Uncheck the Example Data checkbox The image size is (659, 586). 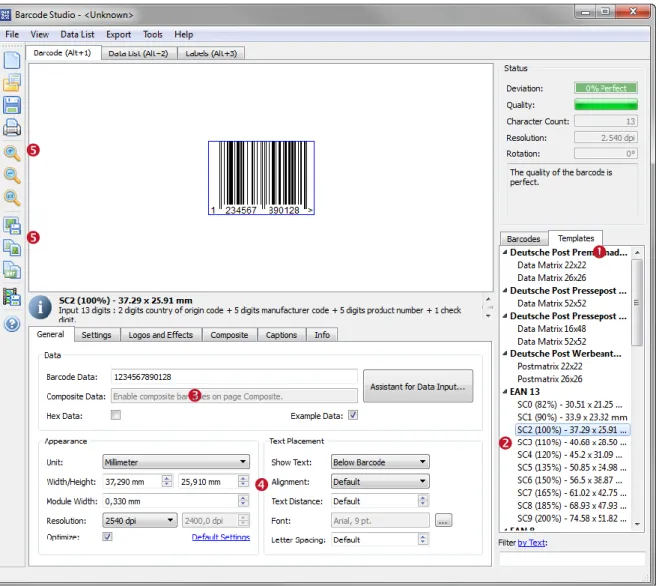click(353, 415)
